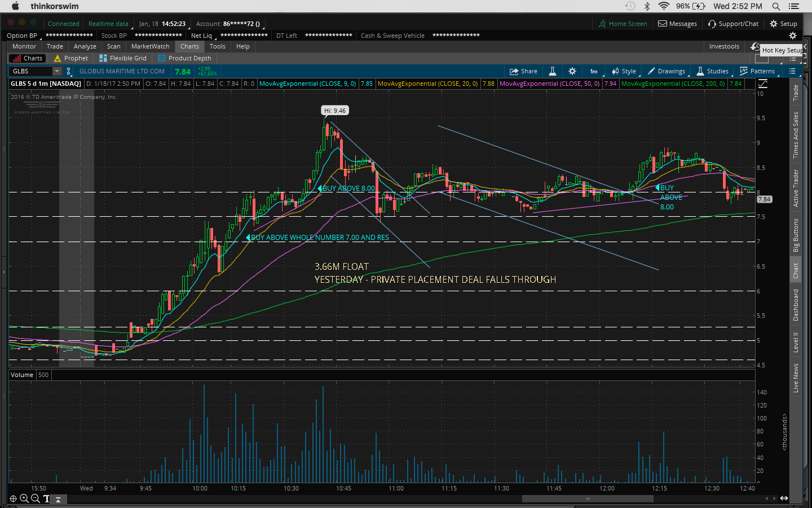Click the symbol link clipboard icon
This screenshot has width=812, height=508.
69,71
